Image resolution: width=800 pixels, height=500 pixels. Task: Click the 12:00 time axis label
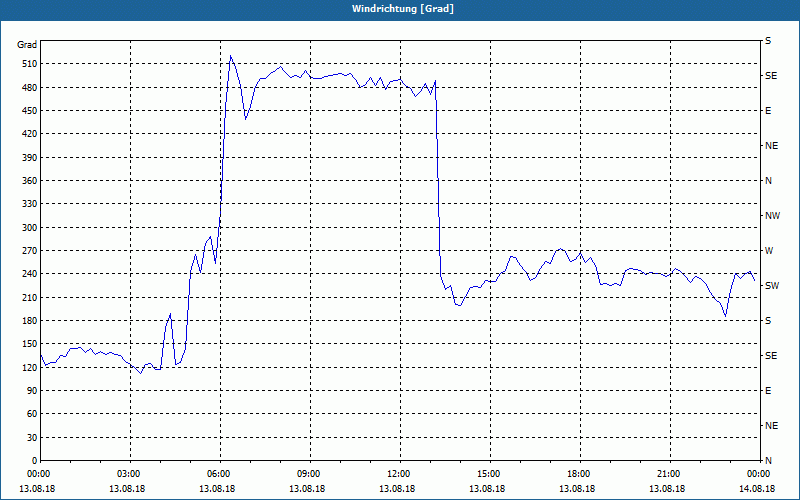tap(400, 474)
